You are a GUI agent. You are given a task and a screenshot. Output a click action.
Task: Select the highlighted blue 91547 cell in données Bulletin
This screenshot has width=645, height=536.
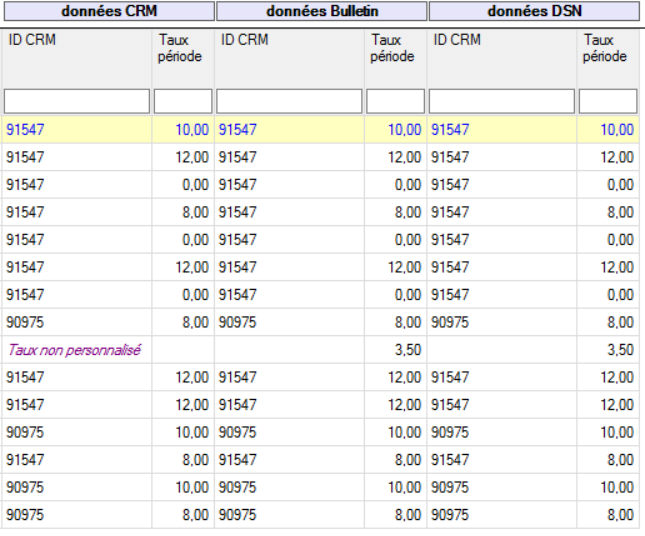pos(289,130)
